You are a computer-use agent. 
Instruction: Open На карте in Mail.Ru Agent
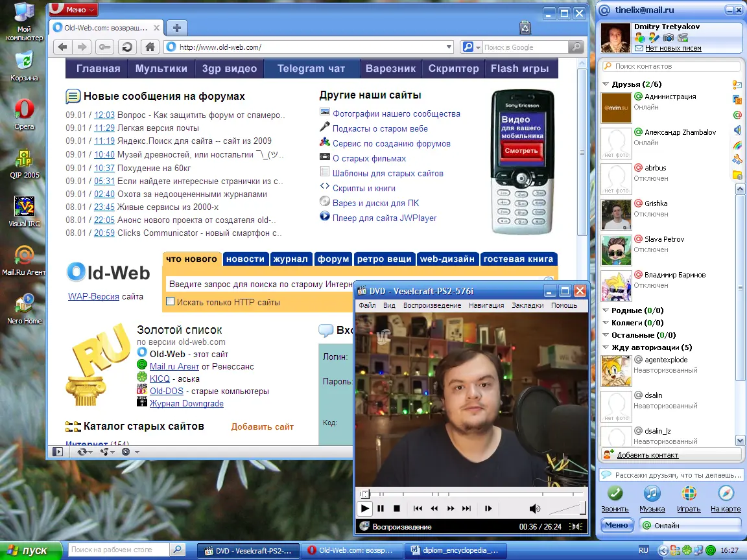point(726,499)
